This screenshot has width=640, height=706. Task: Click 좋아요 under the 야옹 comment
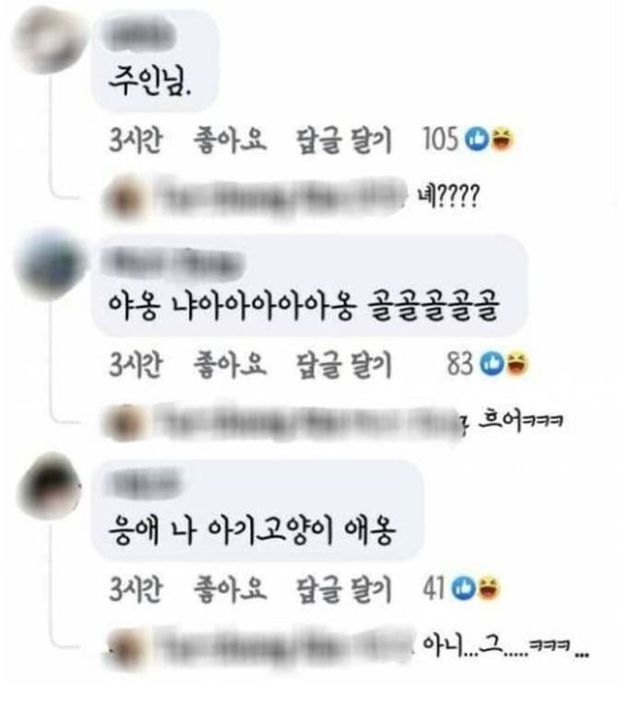coord(230,364)
